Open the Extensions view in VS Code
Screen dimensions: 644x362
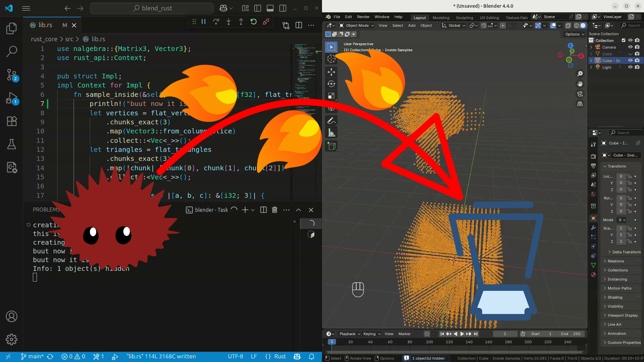click(x=12, y=121)
